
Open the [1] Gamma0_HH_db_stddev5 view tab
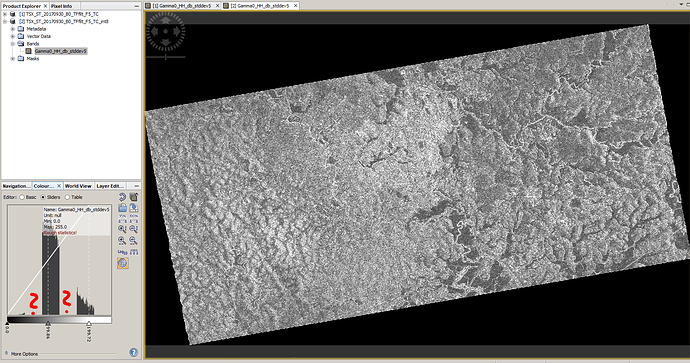click(182, 6)
